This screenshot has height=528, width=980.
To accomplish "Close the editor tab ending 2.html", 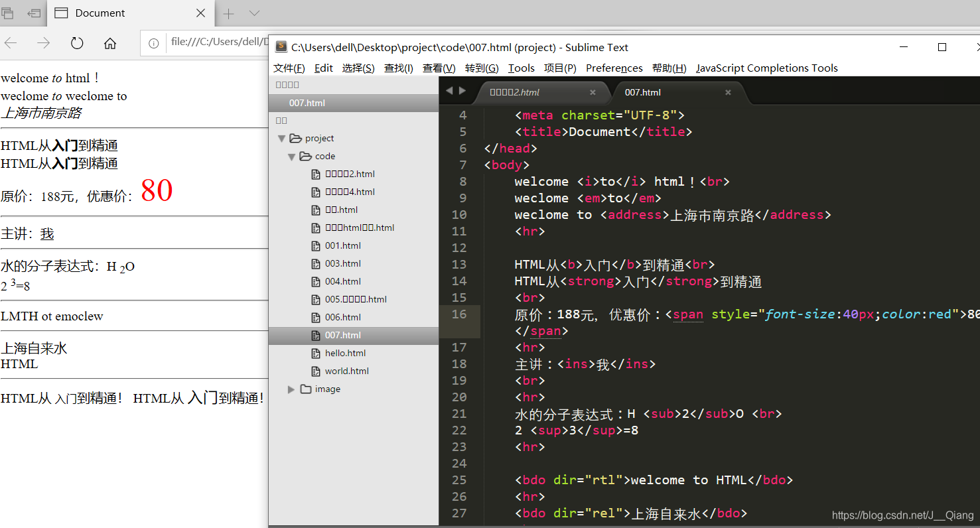I will click(x=593, y=92).
